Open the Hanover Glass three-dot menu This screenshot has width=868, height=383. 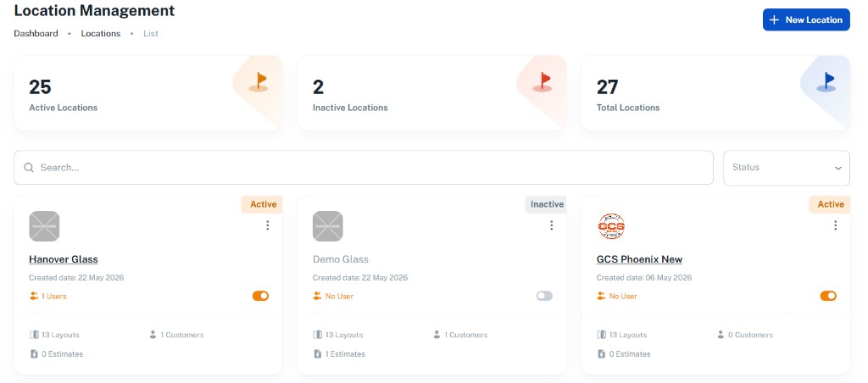[x=268, y=225]
